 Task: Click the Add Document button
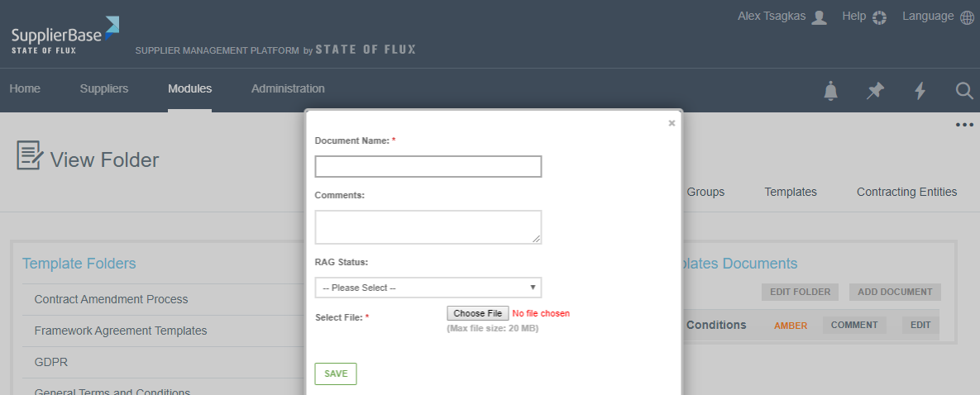895,292
